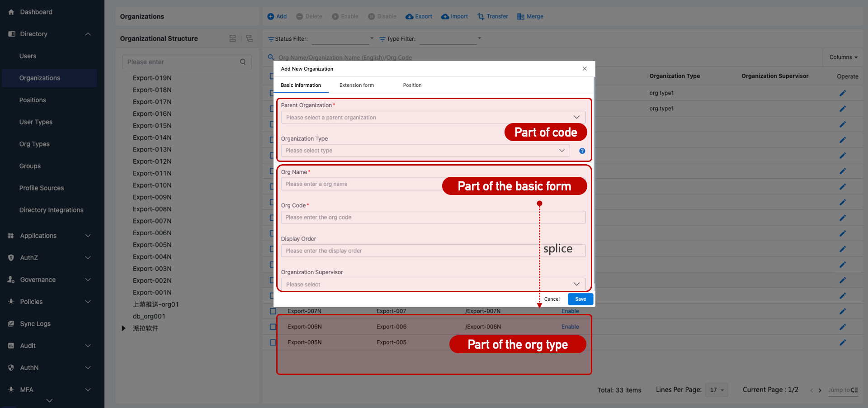Switch Organizational Structure view using the tree icon
The width and height of the screenshot is (868, 408).
[250, 38]
